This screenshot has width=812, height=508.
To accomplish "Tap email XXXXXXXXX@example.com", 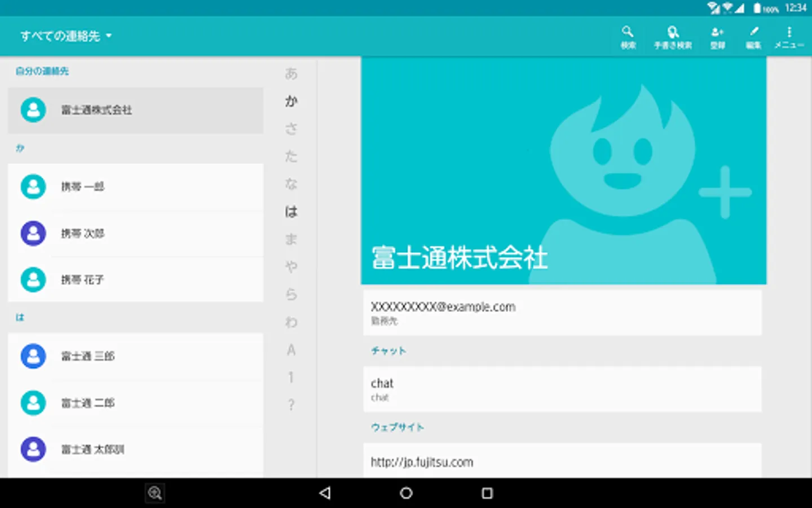I will coord(562,313).
